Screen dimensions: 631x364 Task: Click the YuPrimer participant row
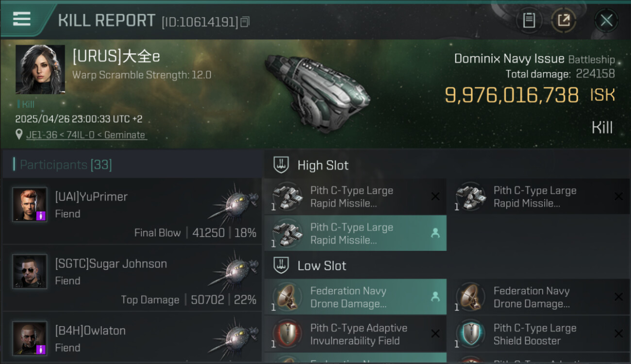(132, 211)
